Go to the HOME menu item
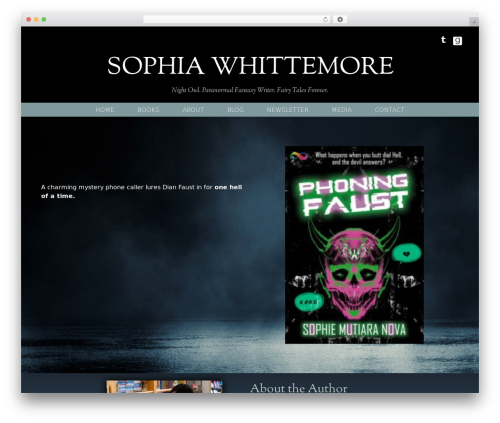The height and width of the screenshot is (423, 500). pos(105,110)
